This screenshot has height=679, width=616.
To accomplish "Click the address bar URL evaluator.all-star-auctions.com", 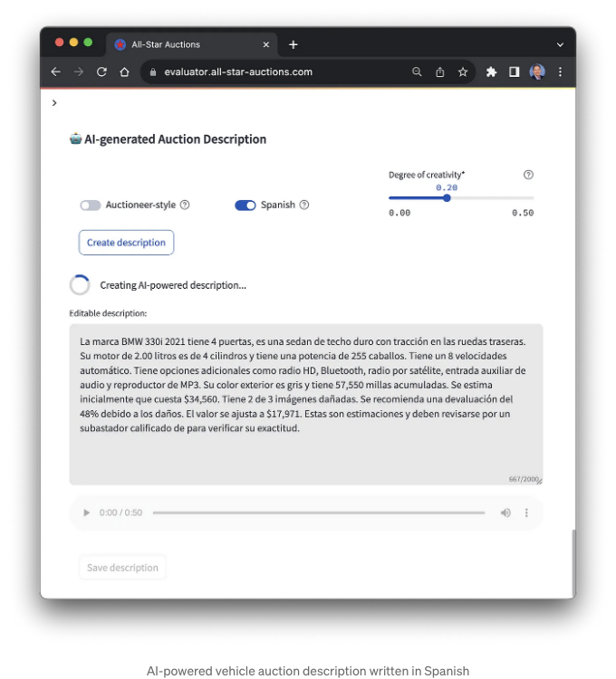I will pos(238,72).
